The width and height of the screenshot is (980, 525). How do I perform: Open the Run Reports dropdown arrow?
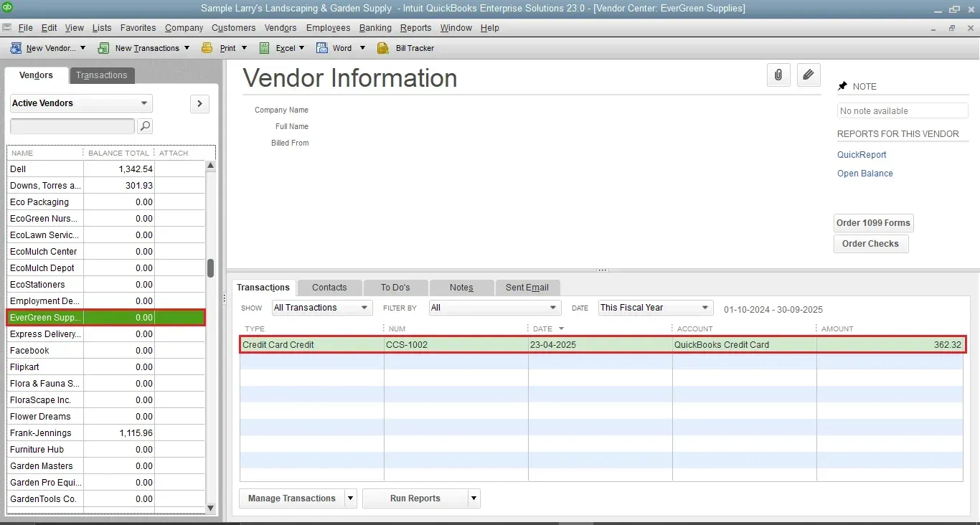[473, 498]
